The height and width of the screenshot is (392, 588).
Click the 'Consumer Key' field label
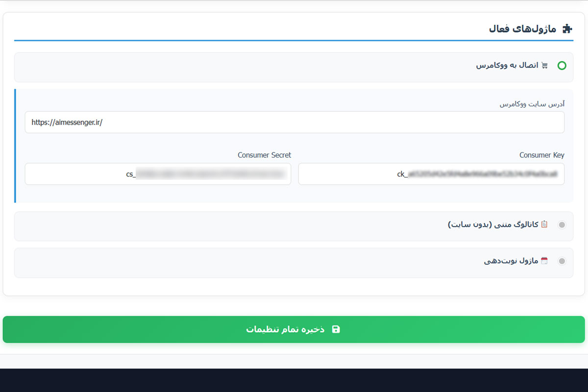(541, 155)
